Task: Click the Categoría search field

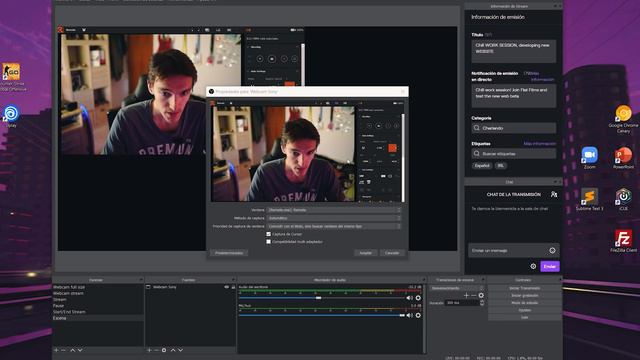Action: (513, 128)
